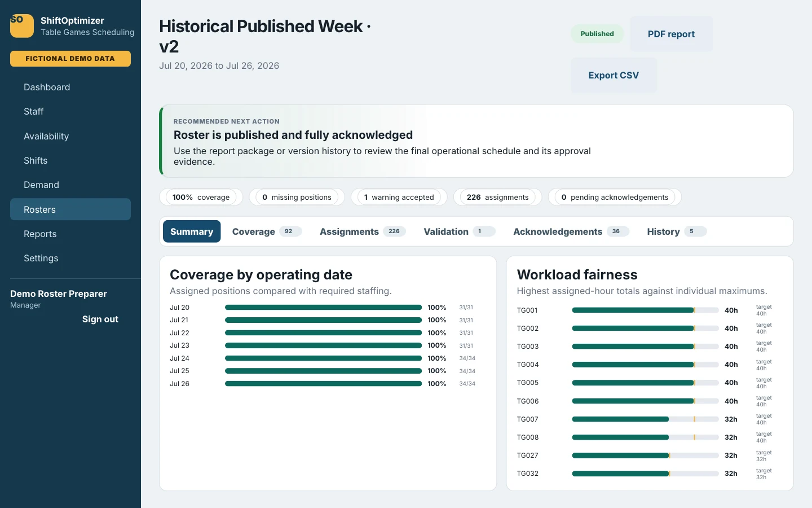The image size is (812, 508).
Task: Click the TG007 workload bar
Action: point(645,419)
